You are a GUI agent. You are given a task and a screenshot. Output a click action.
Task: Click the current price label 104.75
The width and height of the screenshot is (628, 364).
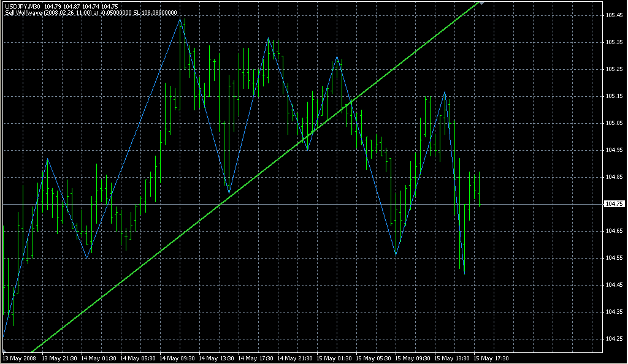coord(614,204)
